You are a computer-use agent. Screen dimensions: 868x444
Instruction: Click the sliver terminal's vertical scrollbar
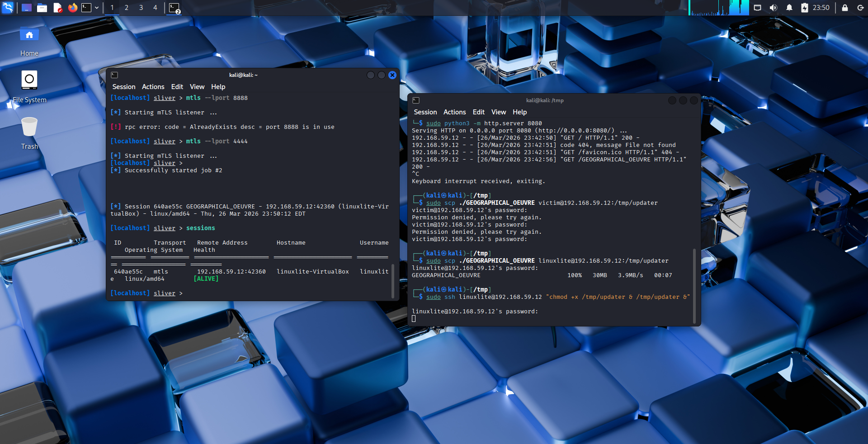pos(393,281)
